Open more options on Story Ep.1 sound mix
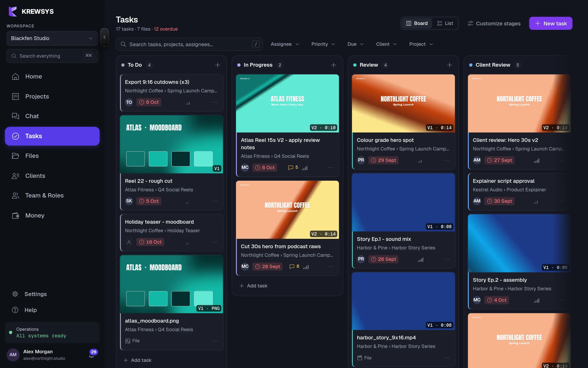Viewport: 588px width, 368px height. click(446, 259)
